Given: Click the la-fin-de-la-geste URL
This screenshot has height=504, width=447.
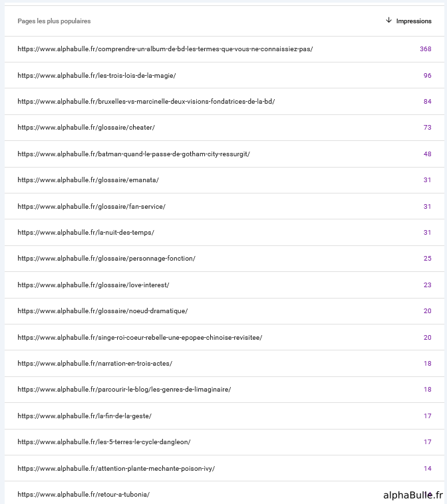Looking at the screenshot, I should tap(84, 416).
